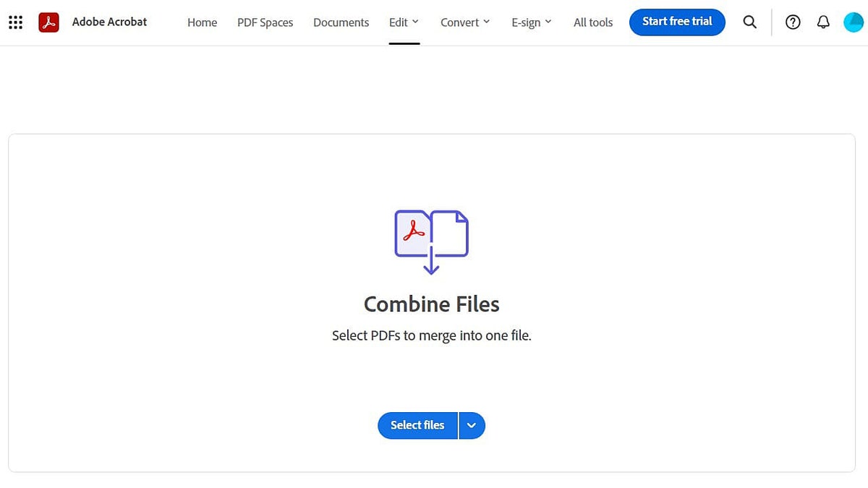Expand the Edit menu dropdown
The height and width of the screenshot is (488, 868).
(403, 22)
